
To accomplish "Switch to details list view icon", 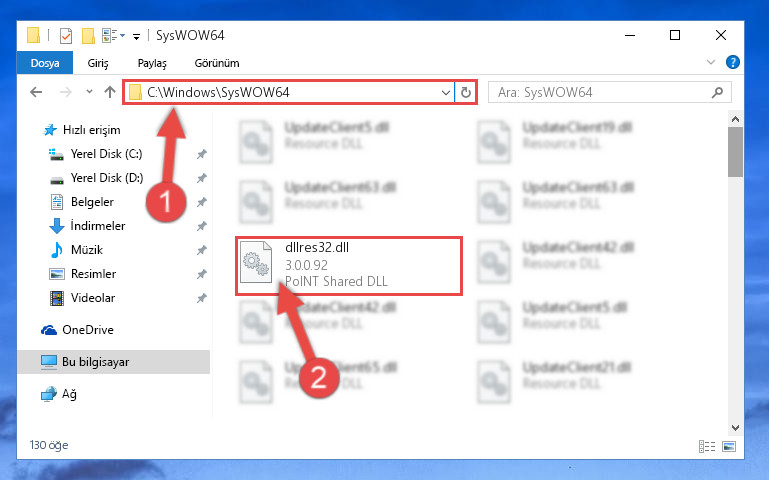I will point(707,447).
